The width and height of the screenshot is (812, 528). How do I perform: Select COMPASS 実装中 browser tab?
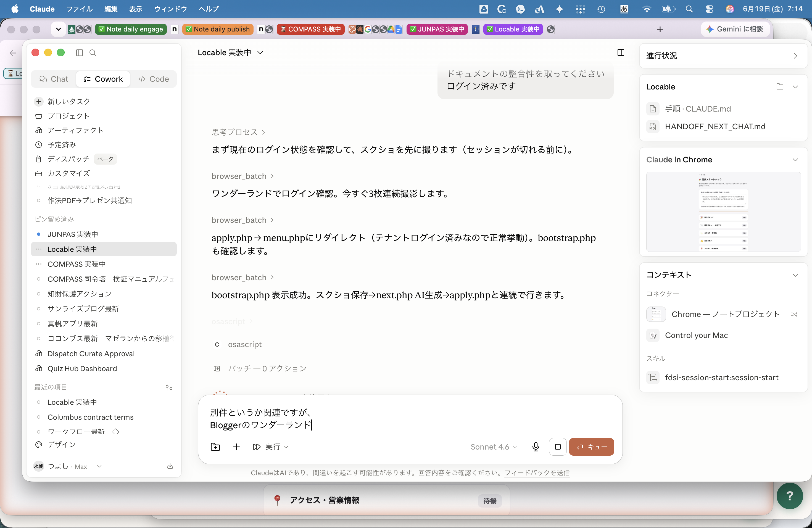coord(310,29)
